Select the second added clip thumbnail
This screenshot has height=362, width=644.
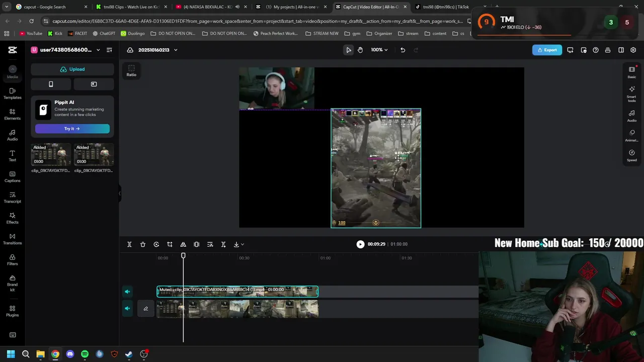(94, 155)
